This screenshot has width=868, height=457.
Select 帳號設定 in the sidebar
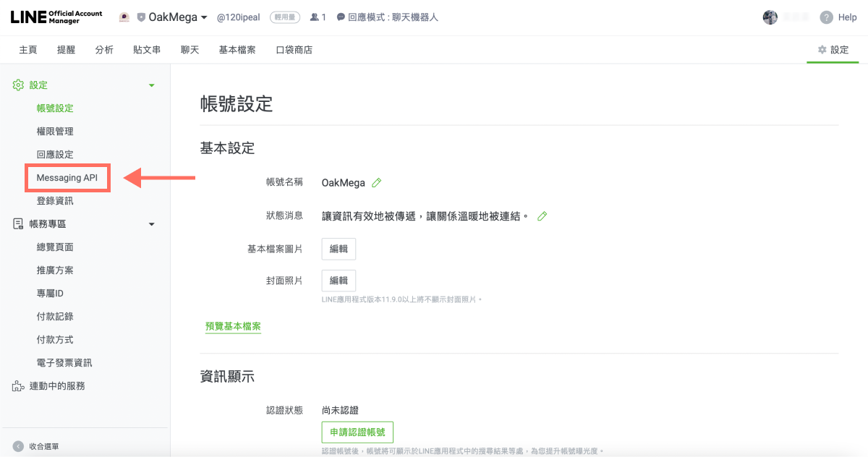point(55,108)
